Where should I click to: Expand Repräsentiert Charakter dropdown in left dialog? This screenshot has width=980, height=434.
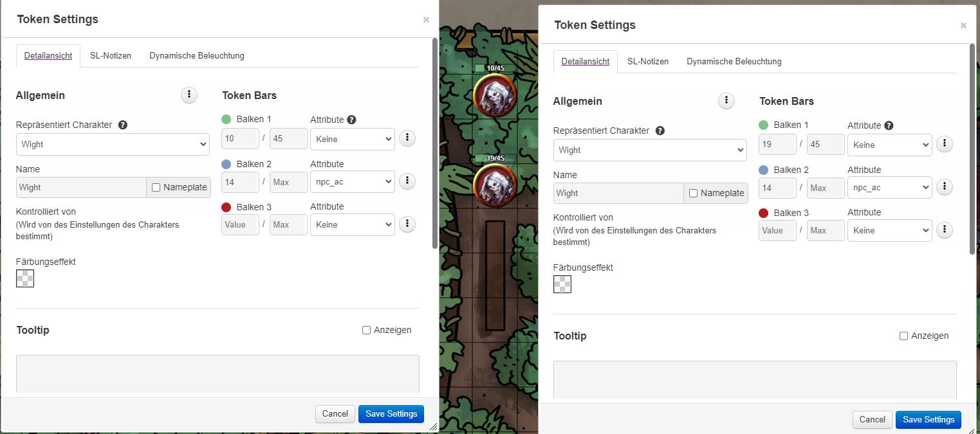[x=113, y=145]
